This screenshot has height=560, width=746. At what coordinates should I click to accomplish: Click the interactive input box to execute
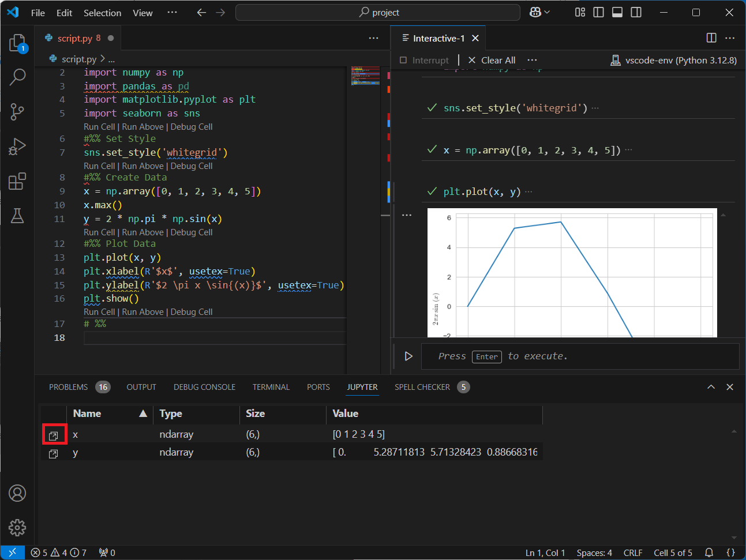click(x=580, y=356)
